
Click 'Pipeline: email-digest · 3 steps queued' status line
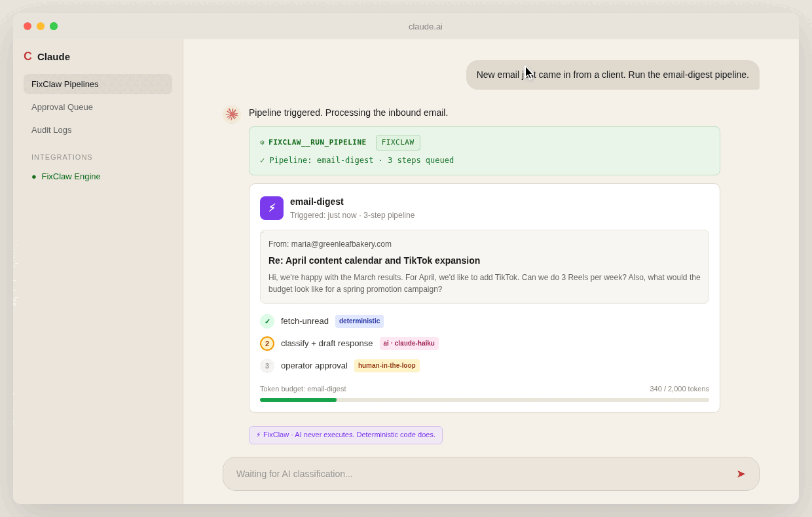tap(357, 160)
